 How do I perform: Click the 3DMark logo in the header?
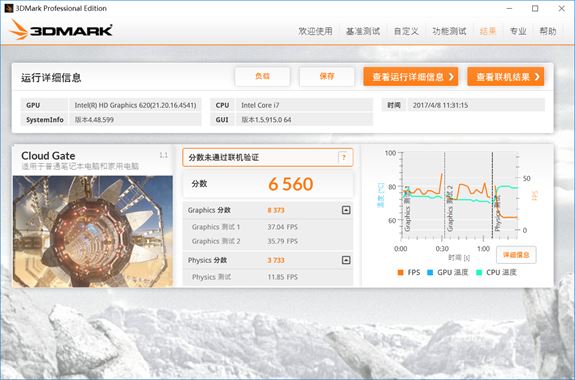click(61, 30)
